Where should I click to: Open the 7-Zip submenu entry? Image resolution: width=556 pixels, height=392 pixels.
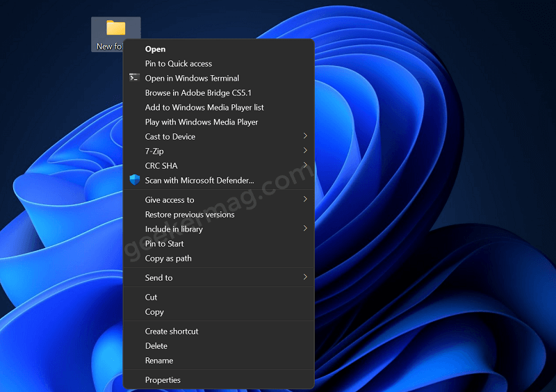218,151
